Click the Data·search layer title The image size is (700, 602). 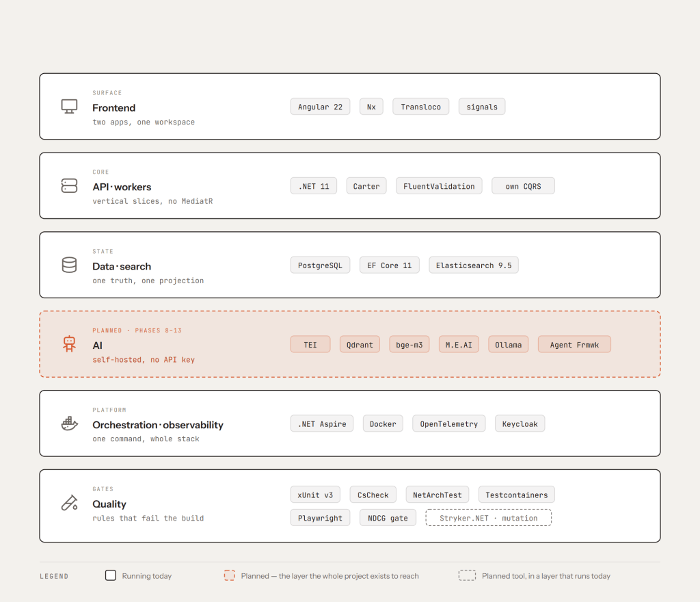[122, 266]
